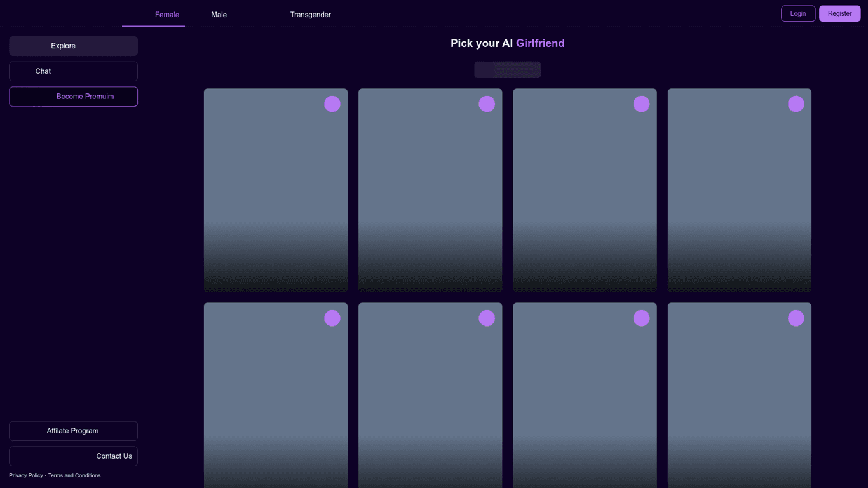Click purple circle on second top-row card
Image resolution: width=868 pixels, height=488 pixels.
[x=487, y=104]
